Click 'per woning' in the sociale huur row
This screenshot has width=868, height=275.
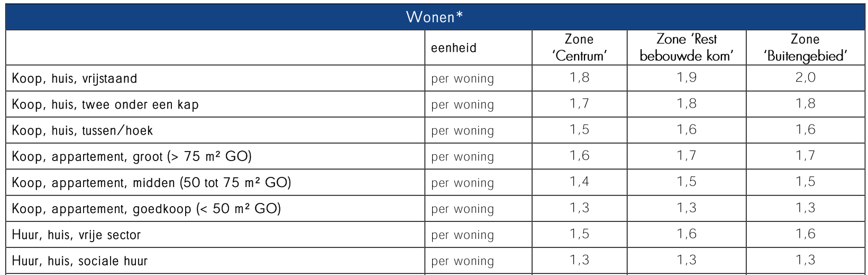coord(463,261)
